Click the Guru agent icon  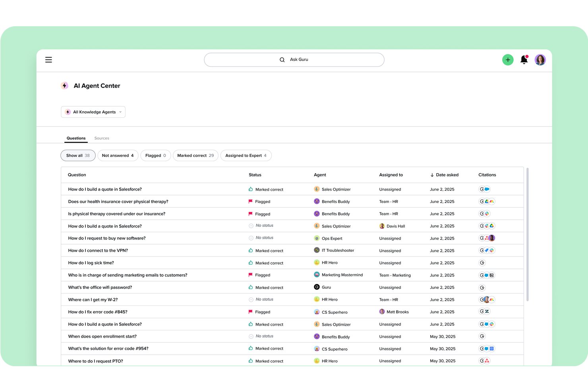pyautogui.click(x=317, y=287)
